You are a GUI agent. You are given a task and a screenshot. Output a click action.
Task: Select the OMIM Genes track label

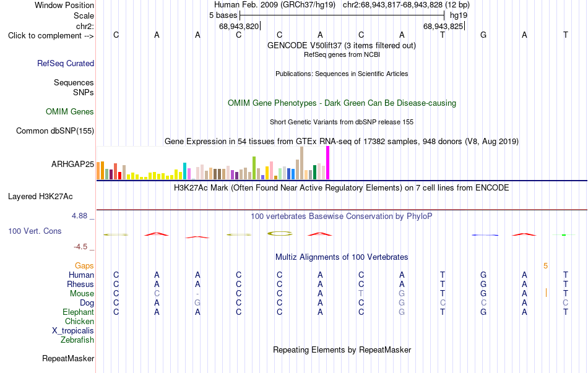point(70,112)
